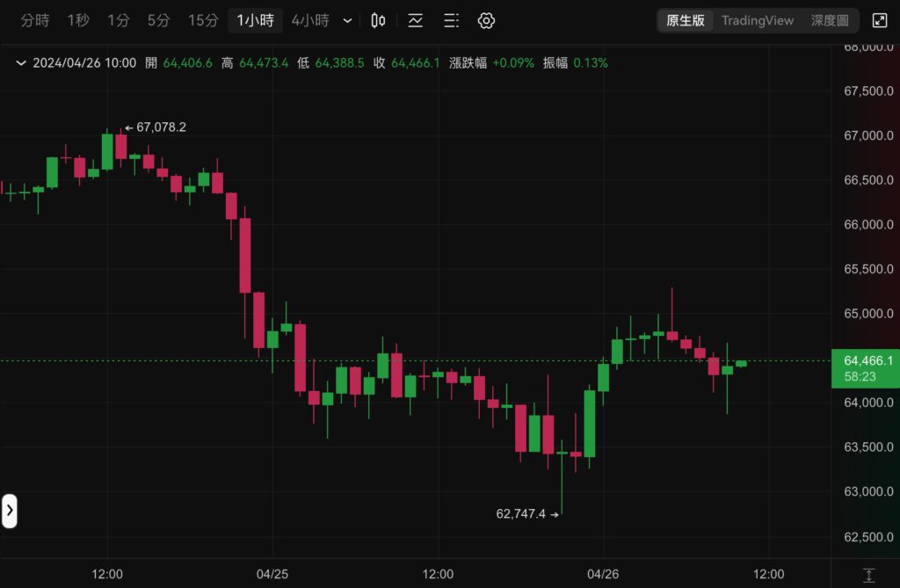Screen dimensions: 900x588
Task: Choose the 分時 time-sharing view
Action: (35, 20)
